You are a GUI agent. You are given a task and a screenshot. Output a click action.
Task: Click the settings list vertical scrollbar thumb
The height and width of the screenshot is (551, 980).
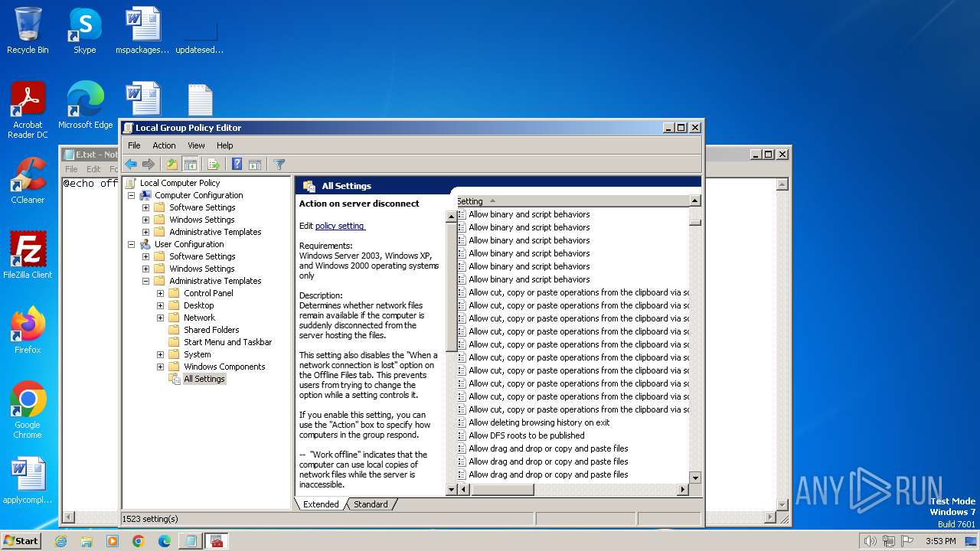[694, 223]
